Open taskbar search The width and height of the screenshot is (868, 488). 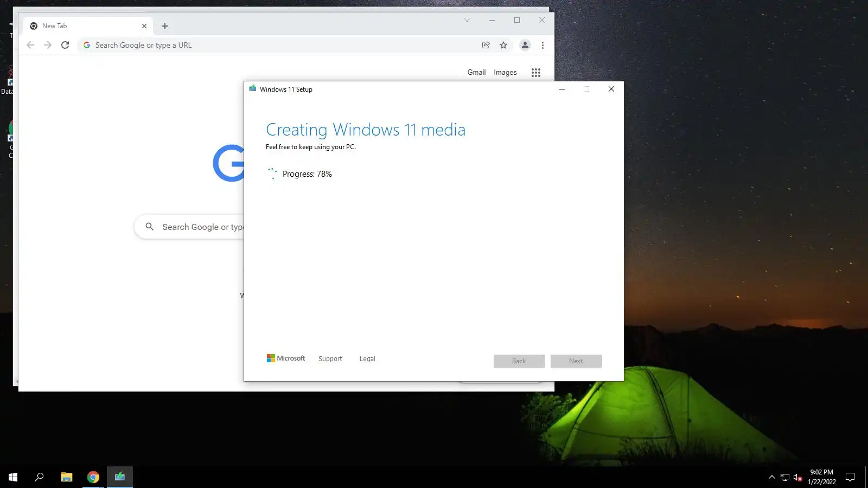point(39,477)
